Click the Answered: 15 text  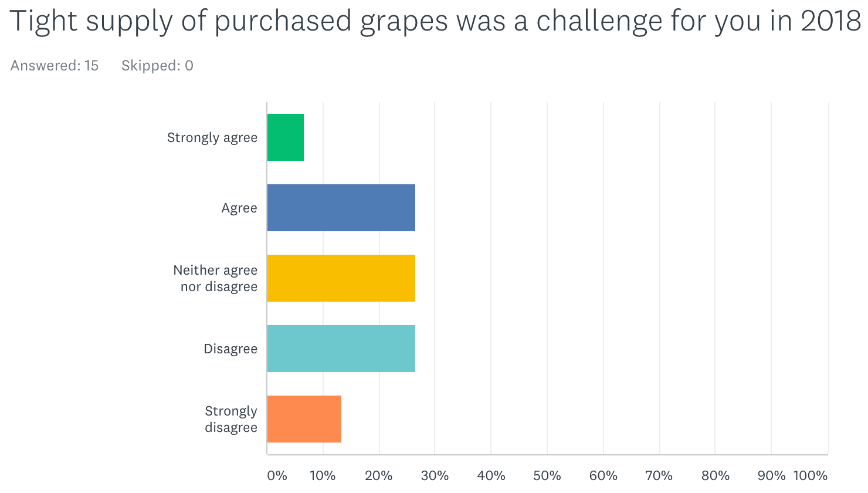(55, 66)
